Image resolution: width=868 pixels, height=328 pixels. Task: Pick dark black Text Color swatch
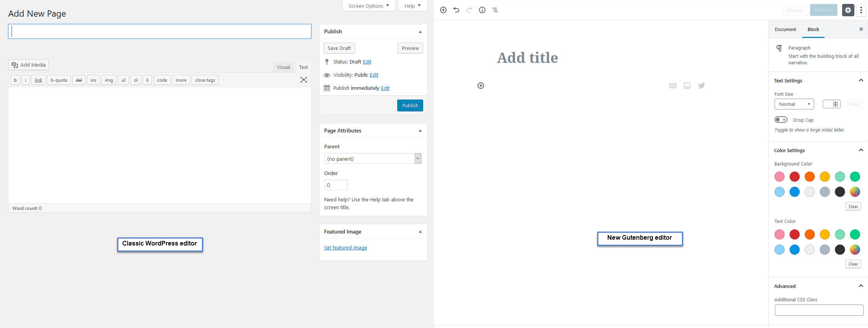pos(840,249)
